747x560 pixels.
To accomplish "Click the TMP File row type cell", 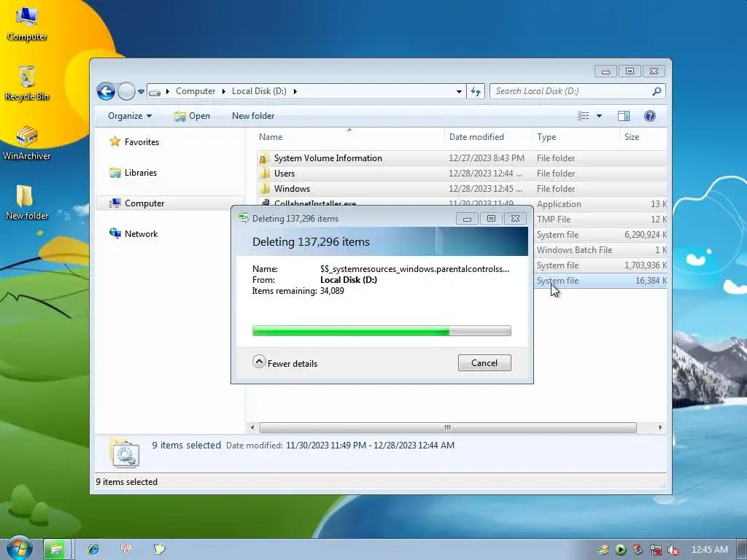I will (x=554, y=219).
